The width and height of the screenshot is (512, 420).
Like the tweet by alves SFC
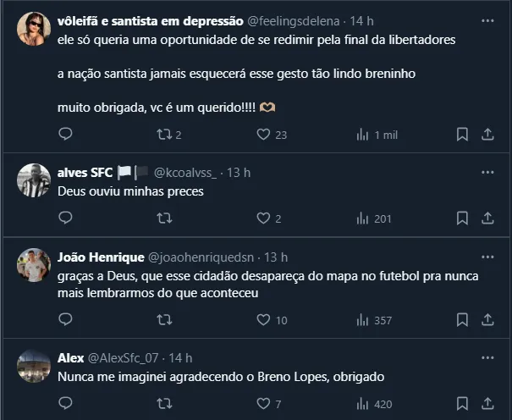click(x=263, y=218)
